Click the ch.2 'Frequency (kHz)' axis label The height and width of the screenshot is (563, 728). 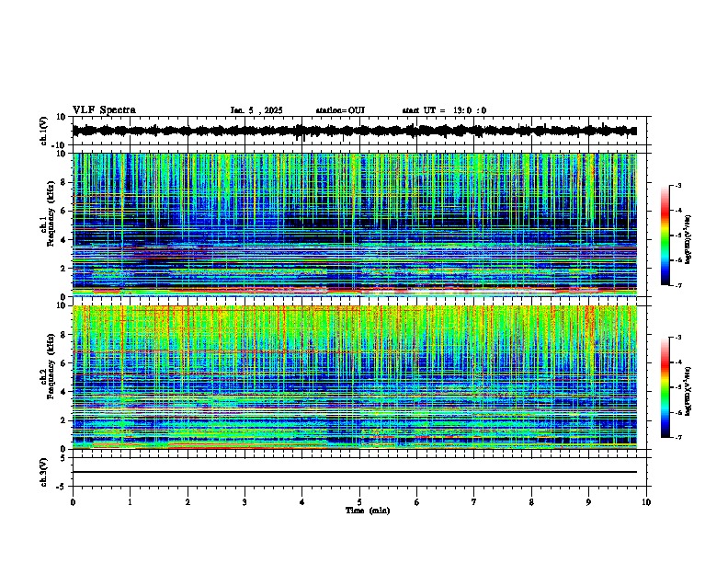(50, 366)
